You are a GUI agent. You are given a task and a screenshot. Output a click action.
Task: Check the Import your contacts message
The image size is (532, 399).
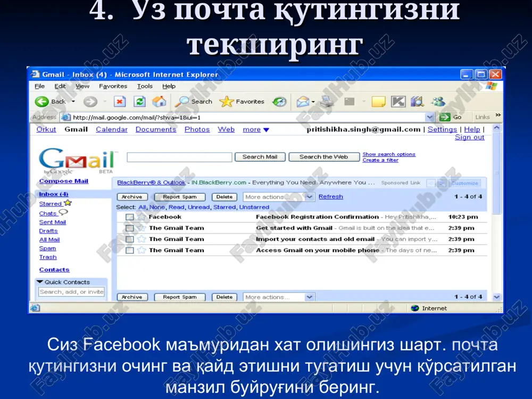(x=130, y=239)
